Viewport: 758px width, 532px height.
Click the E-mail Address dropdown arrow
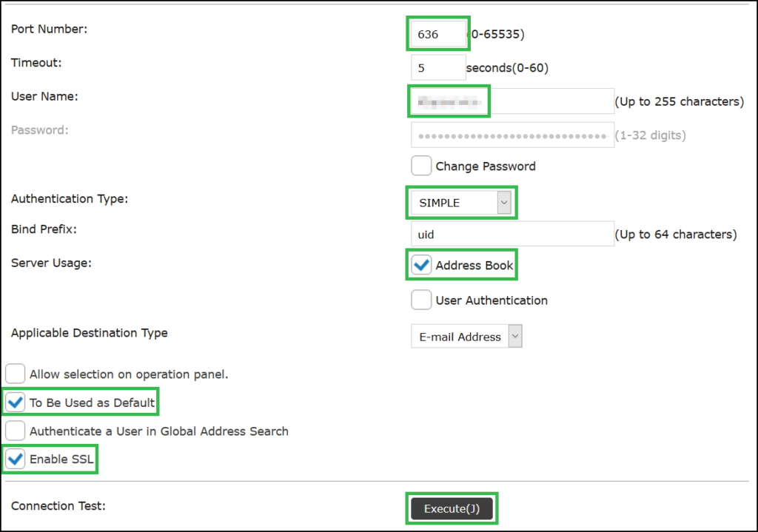pyautogui.click(x=516, y=336)
